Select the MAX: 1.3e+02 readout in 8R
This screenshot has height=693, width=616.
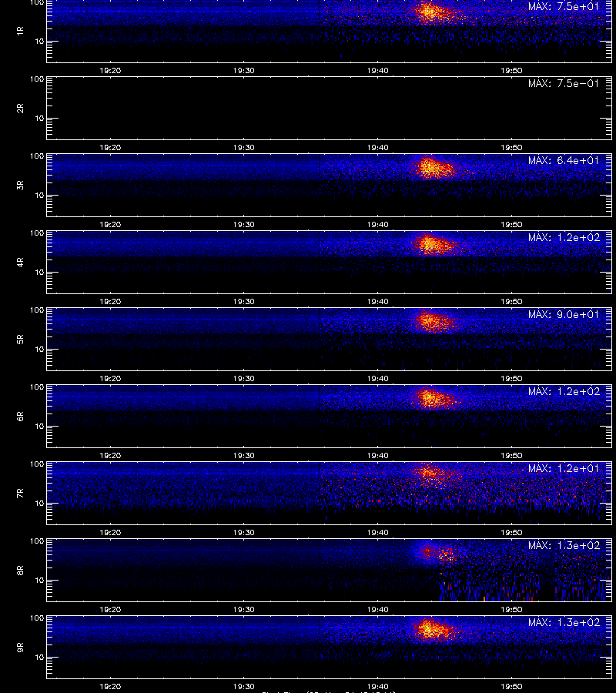click(564, 545)
